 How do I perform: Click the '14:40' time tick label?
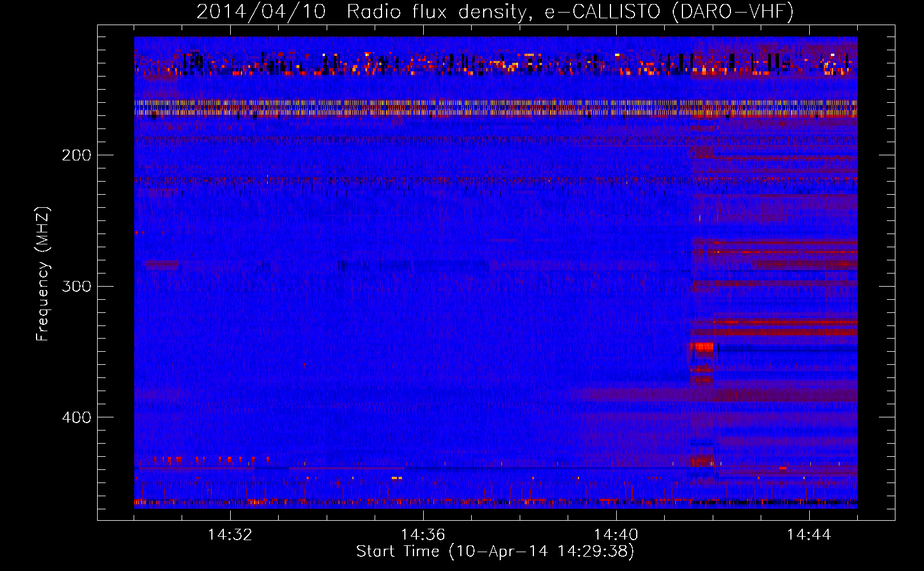coord(616,535)
